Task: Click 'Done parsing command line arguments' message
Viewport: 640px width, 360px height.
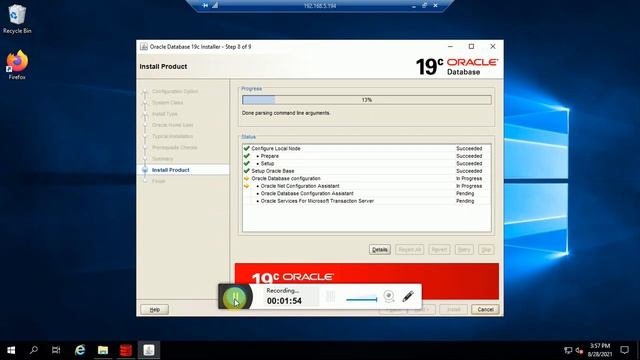Action: click(x=286, y=113)
